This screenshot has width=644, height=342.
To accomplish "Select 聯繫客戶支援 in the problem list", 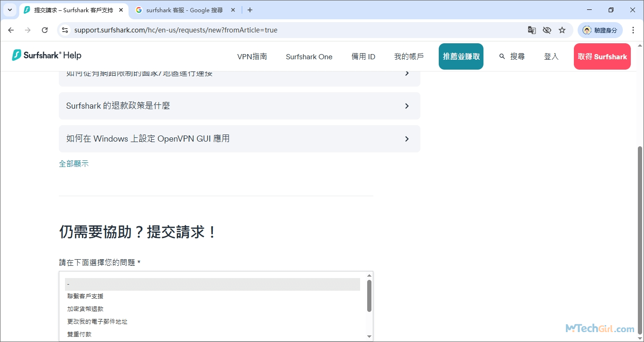I will click(x=85, y=296).
